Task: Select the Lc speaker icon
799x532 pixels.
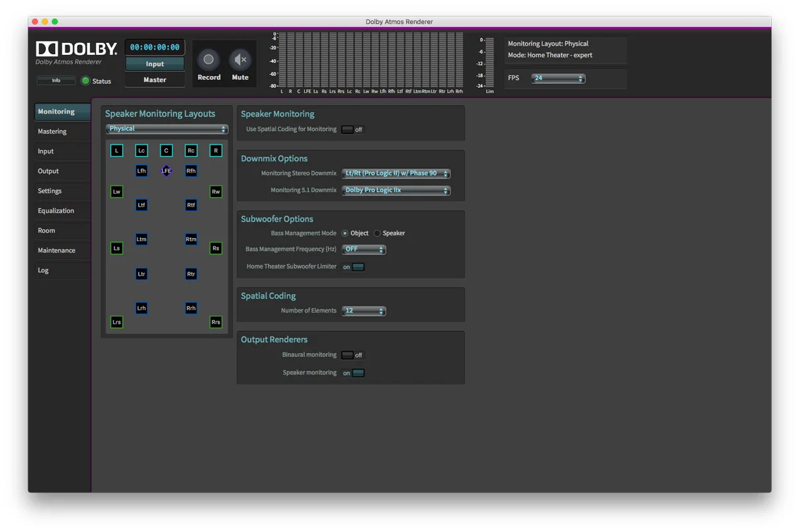Action: [x=142, y=151]
